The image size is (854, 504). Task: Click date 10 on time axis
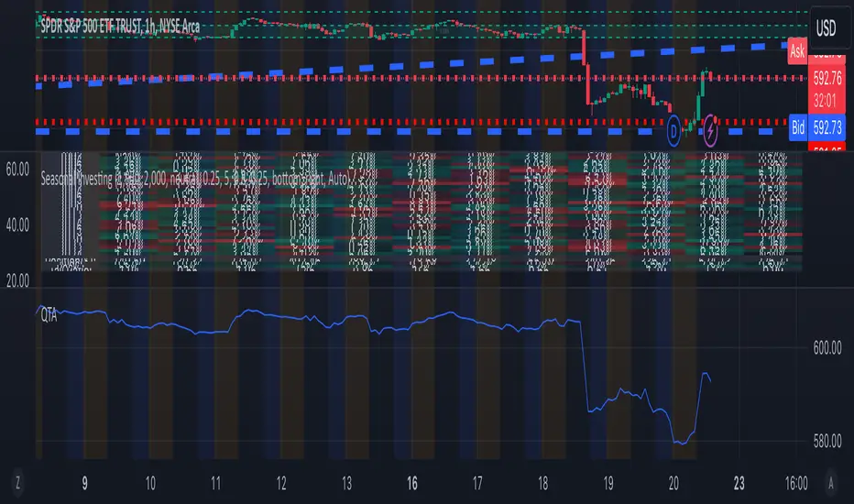pyautogui.click(x=149, y=483)
